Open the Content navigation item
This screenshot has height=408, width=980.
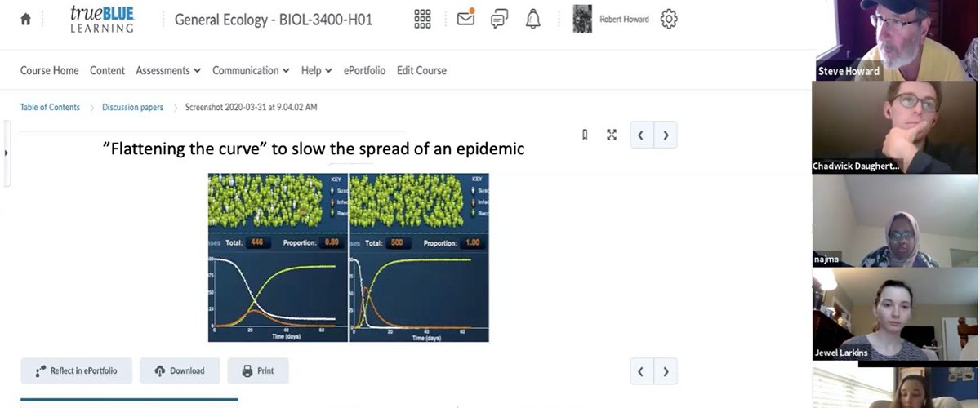pyautogui.click(x=107, y=70)
